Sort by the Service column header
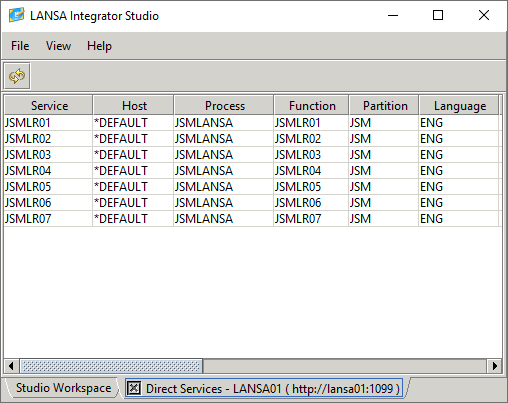Image resolution: width=508 pixels, height=403 pixels. (49, 106)
